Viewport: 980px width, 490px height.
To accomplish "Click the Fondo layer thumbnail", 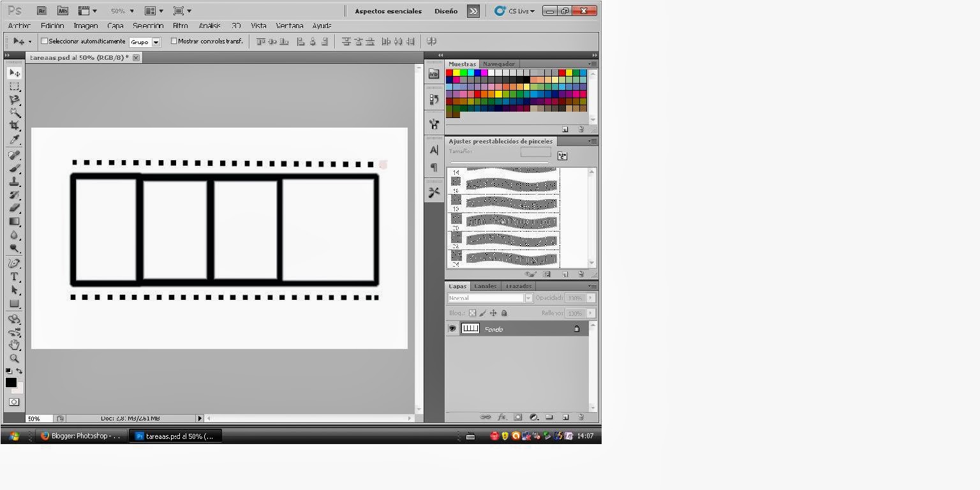I will (470, 329).
